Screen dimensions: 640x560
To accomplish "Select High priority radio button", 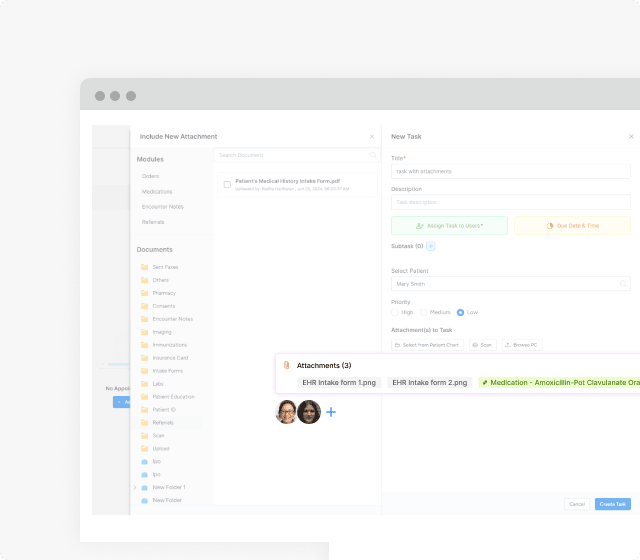I will point(395,312).
